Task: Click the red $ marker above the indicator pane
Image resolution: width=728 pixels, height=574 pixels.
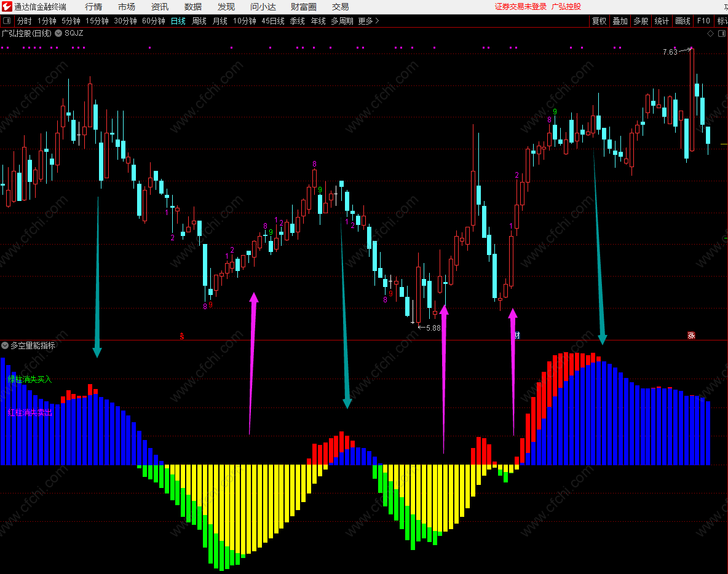Action: (181, 336)
